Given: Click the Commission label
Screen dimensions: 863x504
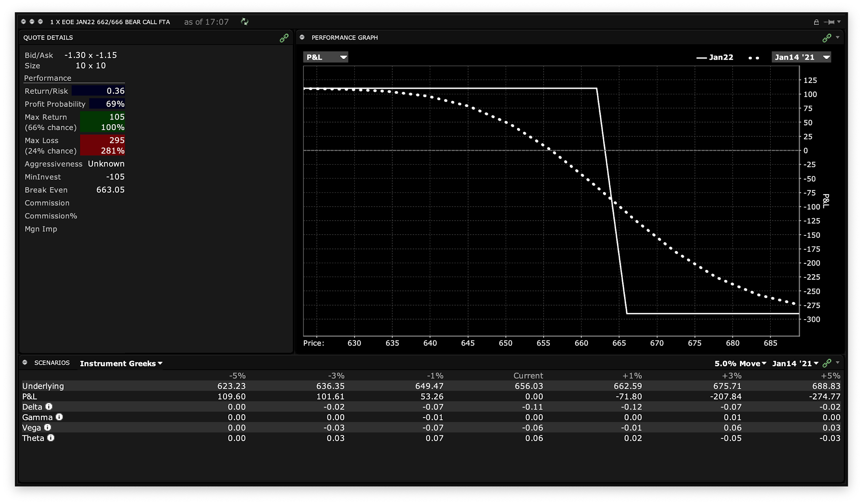Looking at the screenshot, I should [x=47, y=203].
